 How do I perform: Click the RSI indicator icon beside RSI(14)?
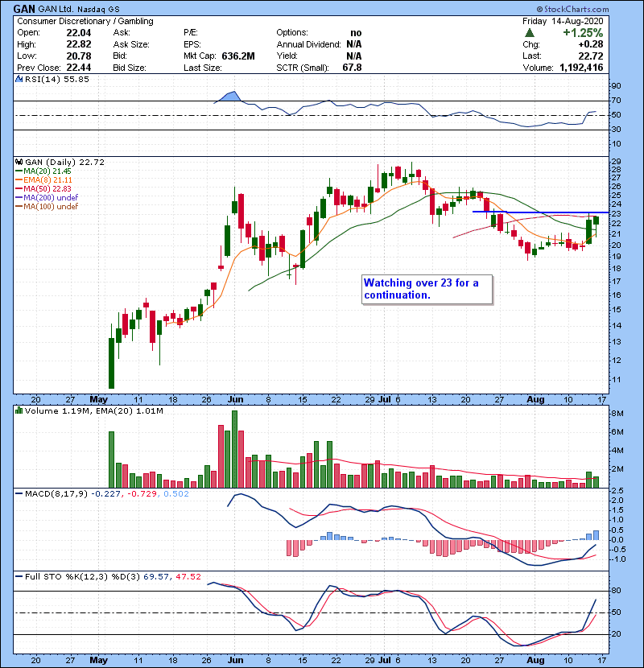[x=19, y=79]
